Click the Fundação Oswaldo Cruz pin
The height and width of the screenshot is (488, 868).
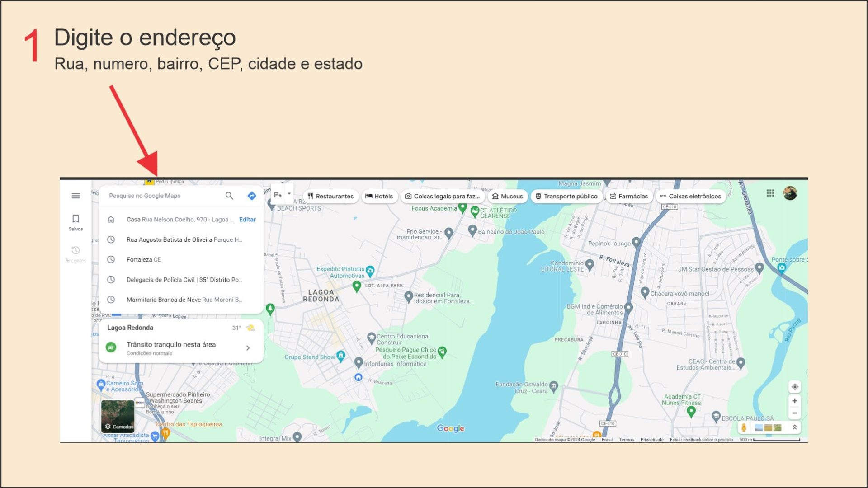(x=554, y=386)
